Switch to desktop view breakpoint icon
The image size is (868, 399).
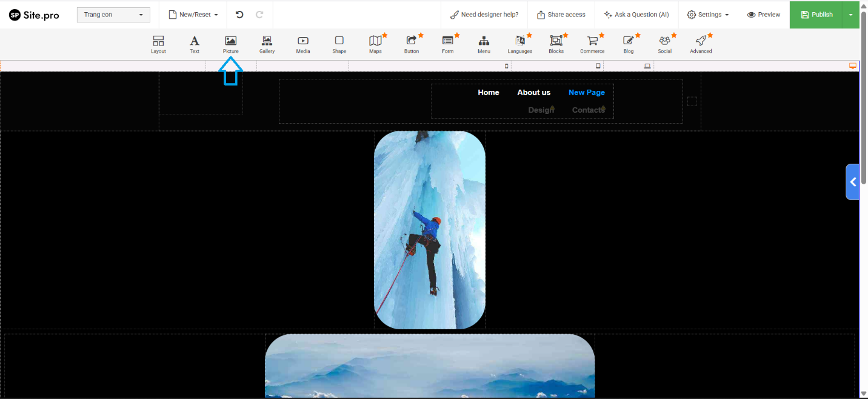coord(853,66)
